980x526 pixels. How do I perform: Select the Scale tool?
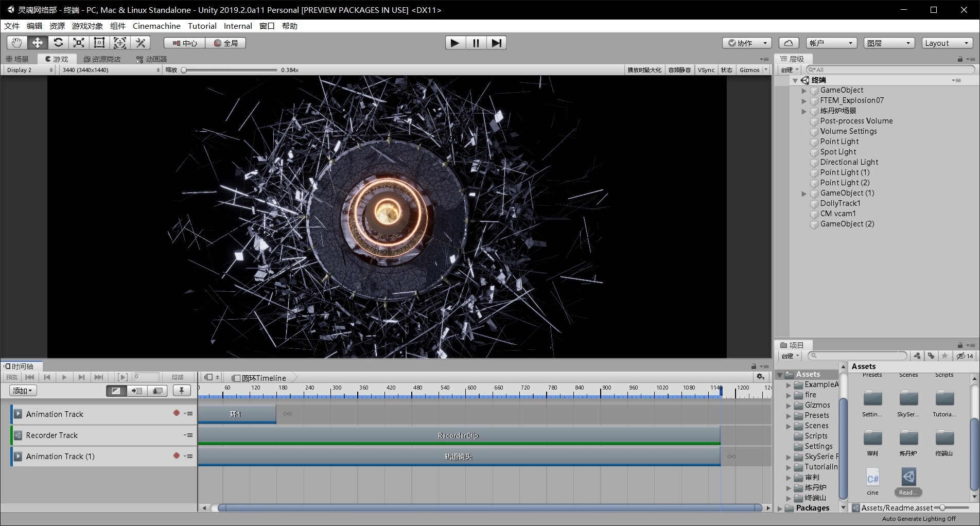tap(79, 43)
